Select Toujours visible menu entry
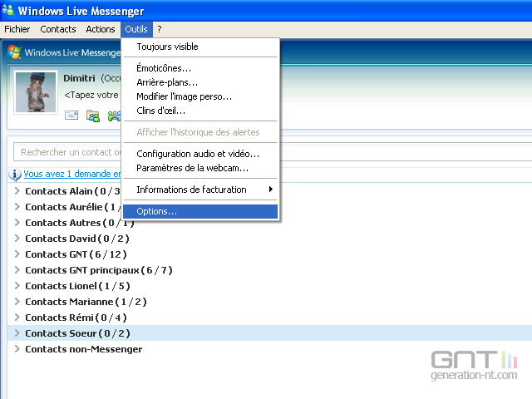 200,47
